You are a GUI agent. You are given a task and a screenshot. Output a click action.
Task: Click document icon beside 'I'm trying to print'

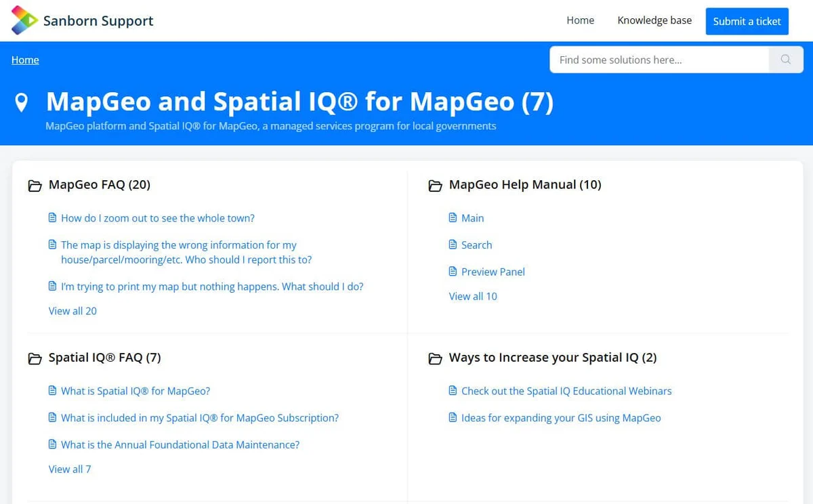(x=52, y=286)
